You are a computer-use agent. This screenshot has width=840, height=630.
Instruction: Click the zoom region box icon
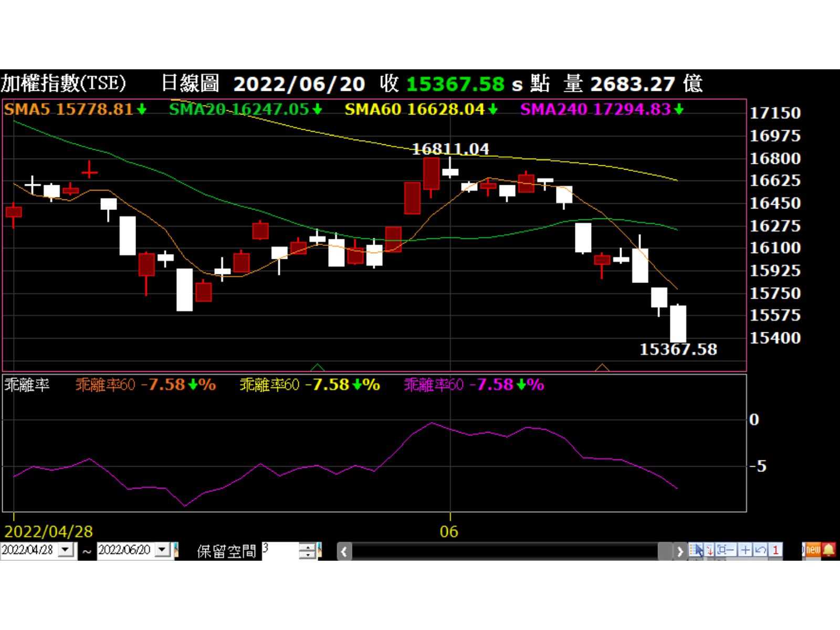click(726, 550)
